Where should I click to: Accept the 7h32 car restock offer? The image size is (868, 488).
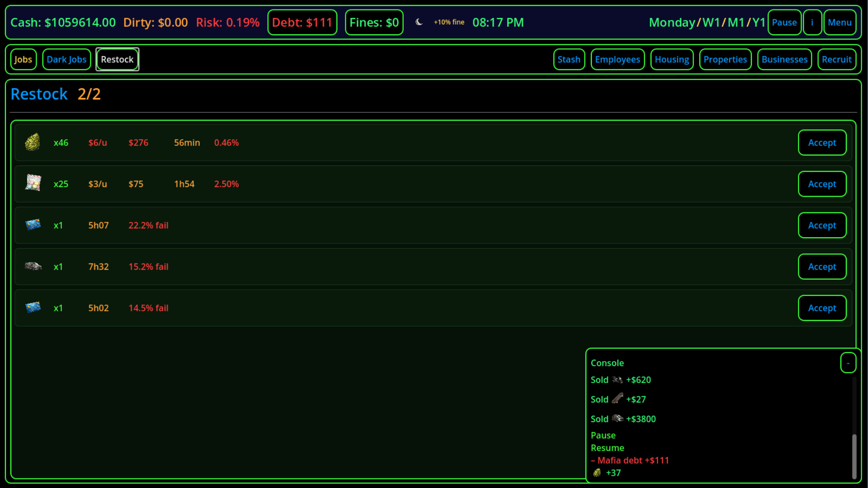[x=821, y=267]
